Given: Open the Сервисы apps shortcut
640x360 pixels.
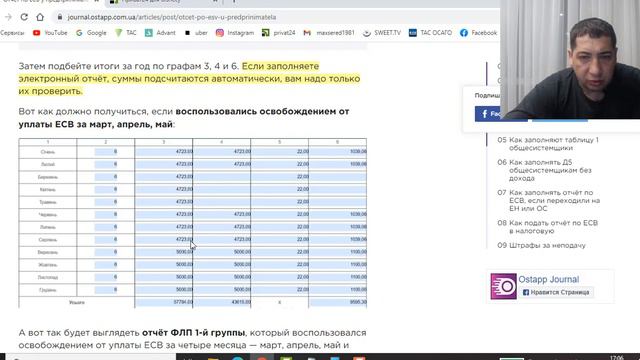Looking at the screenshot, I should coord(12,33).
